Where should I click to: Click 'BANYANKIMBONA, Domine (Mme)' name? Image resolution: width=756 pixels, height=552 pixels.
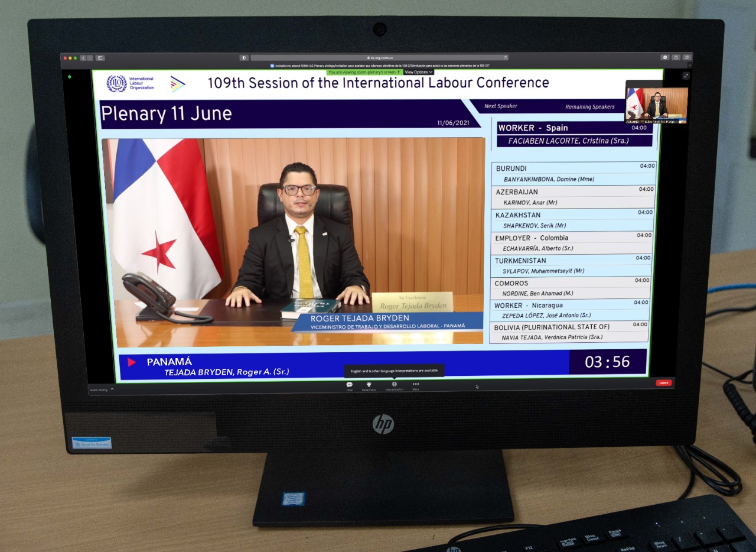pos(549,179)
